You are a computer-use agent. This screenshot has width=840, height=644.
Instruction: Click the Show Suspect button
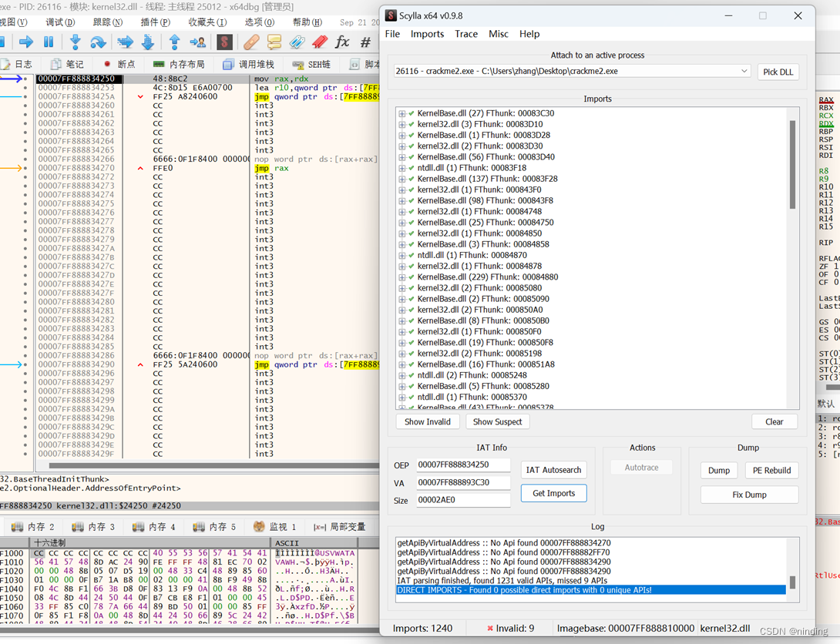pyautogui.click(x=497, y=422)
